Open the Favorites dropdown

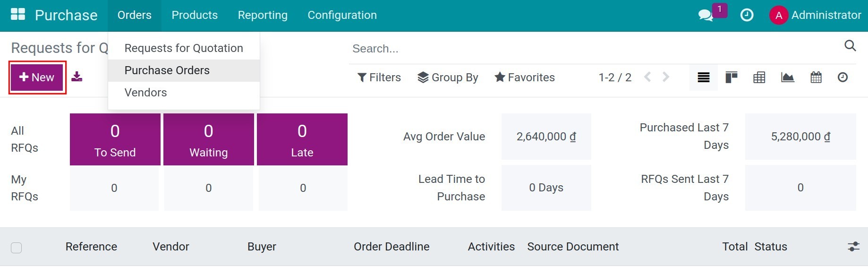(525, 78)
